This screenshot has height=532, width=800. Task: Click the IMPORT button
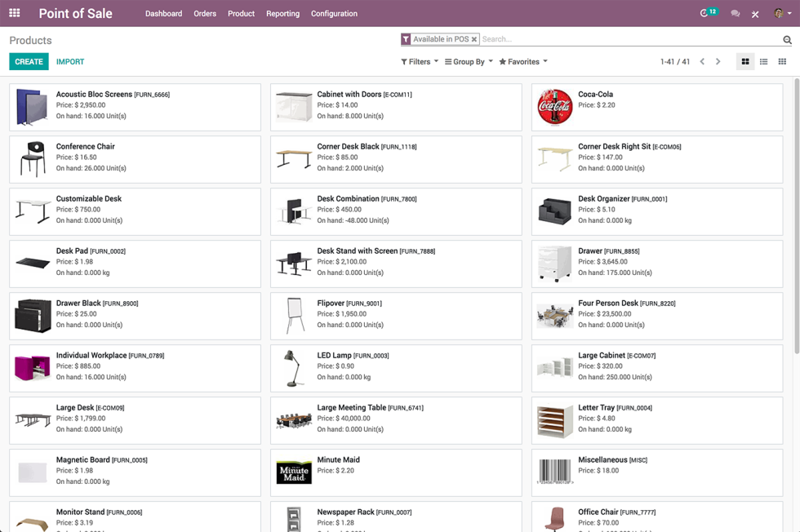click(70, 61)
